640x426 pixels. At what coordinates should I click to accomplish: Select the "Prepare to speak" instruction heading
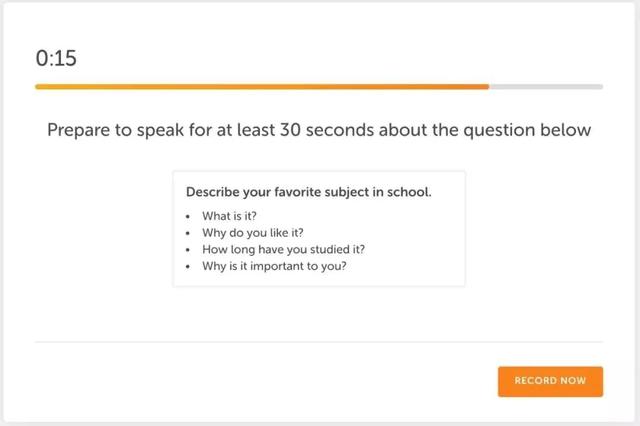(x=319, y=130)
